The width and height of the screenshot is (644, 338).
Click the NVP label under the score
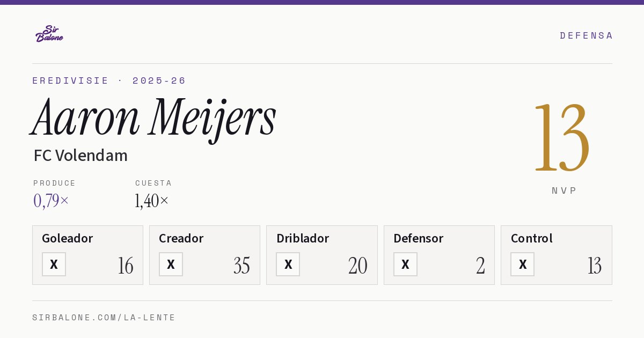[564, 190]
